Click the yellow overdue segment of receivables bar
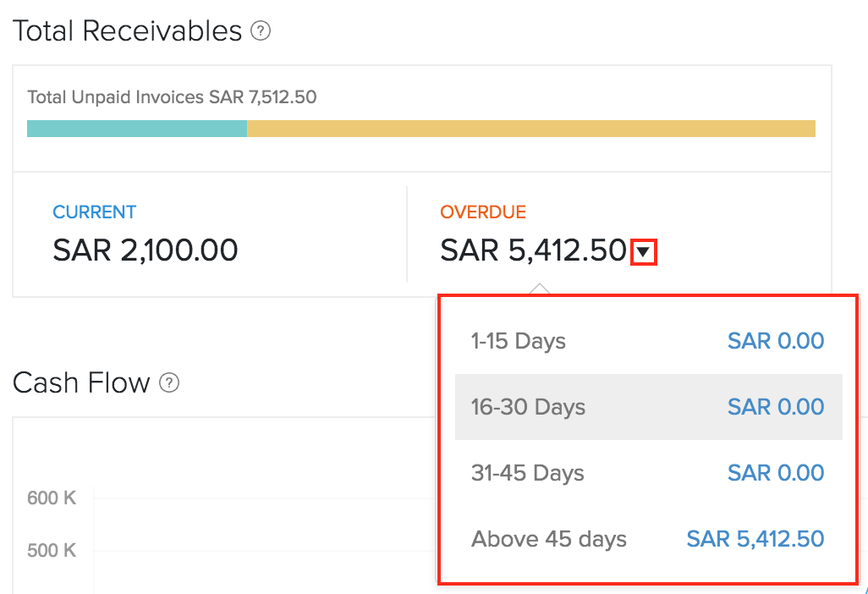Image resolution: width=868 pixels, height=594 pixels. tap(530, 129)
